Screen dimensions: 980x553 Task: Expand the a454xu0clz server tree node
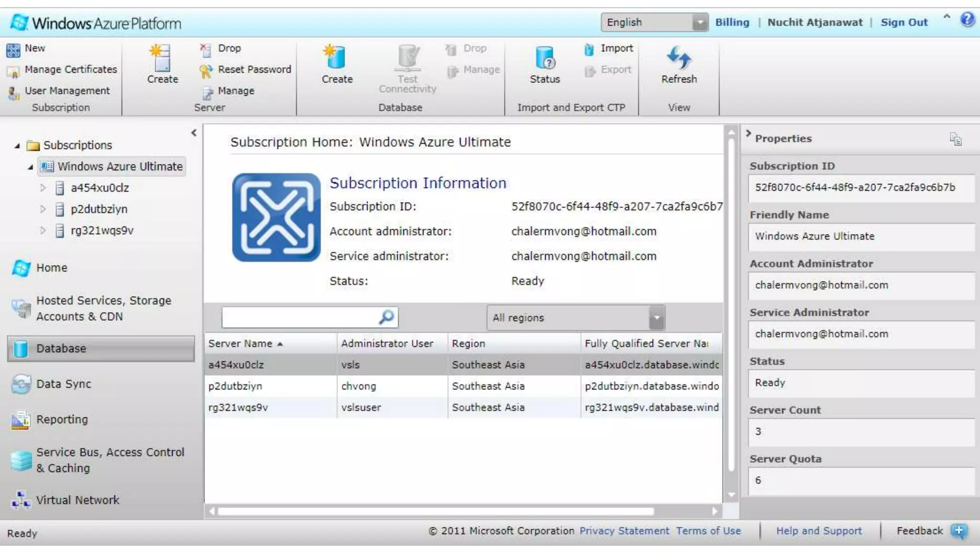tap(43, 188)
